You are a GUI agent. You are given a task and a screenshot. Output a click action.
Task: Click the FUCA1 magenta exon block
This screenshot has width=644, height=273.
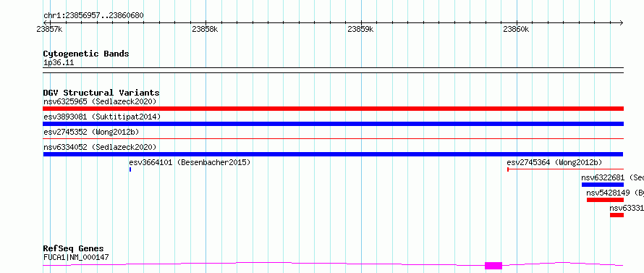pyautogui.click(x=493, y=266)
